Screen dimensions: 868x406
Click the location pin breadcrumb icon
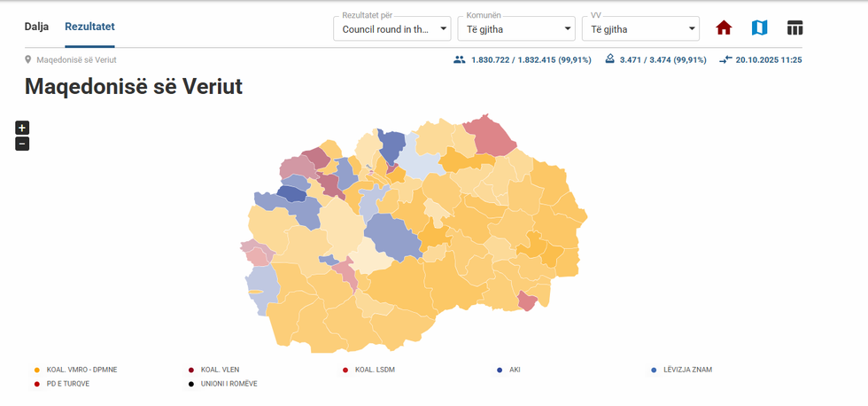click(29, 60)
